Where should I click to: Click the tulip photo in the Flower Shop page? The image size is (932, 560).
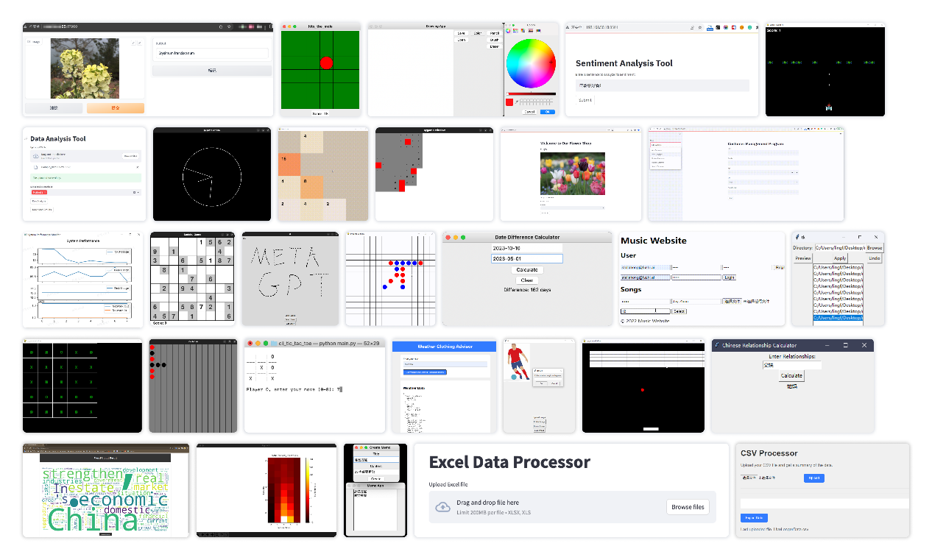572,174
